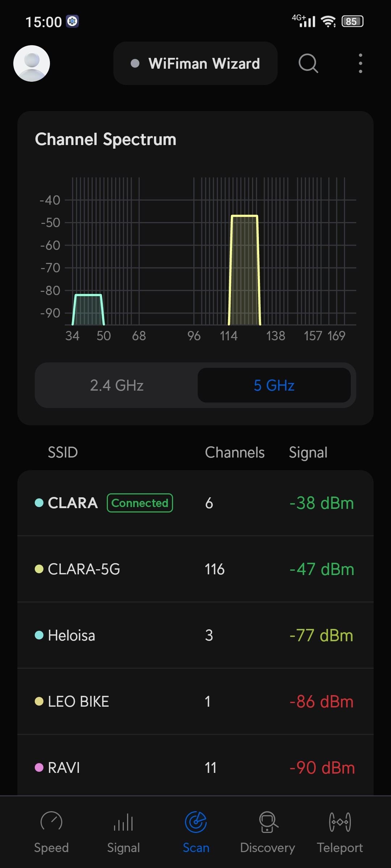This screenshot has width=391, height=868.
Task: Open the Speed test tab icon
Action: point(51,822)
